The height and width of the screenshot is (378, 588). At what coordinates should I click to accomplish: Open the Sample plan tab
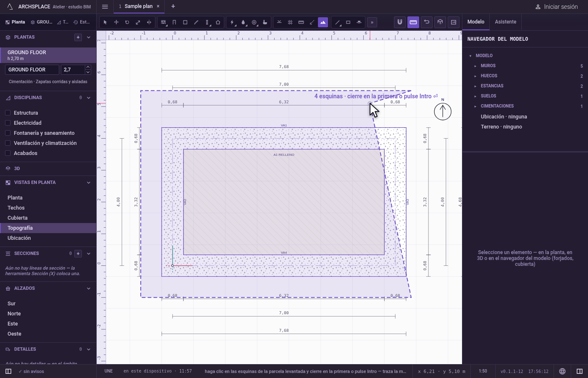(139, 6)
